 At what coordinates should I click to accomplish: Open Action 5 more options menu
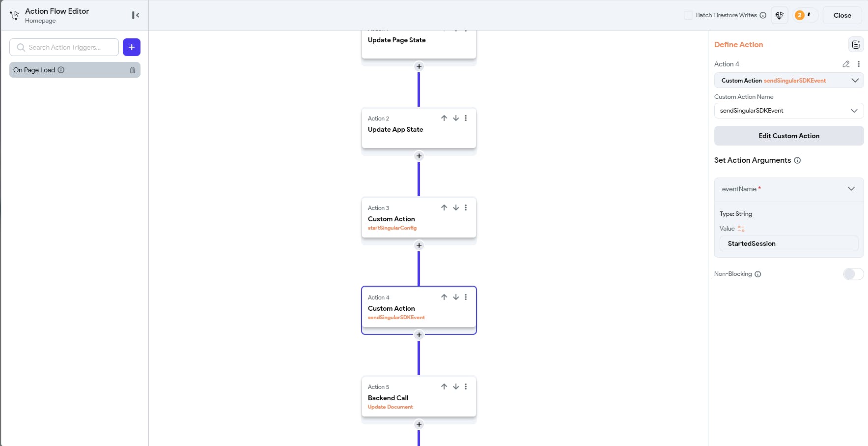pyautogui.click(x=466, y=387)
